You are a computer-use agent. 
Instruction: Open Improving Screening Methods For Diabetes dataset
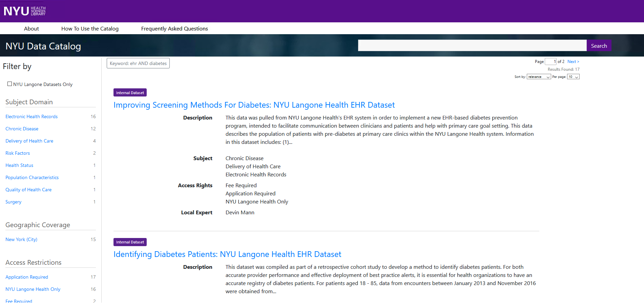coord(254,105)
